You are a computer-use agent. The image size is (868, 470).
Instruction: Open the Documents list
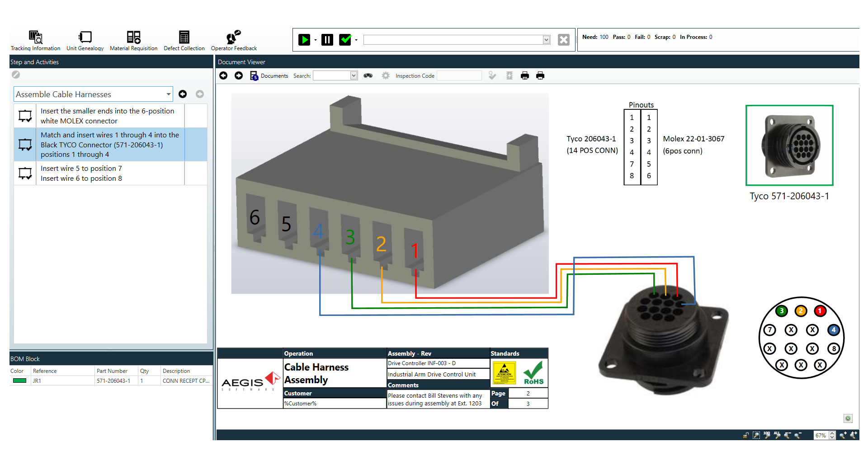(269, 76)
